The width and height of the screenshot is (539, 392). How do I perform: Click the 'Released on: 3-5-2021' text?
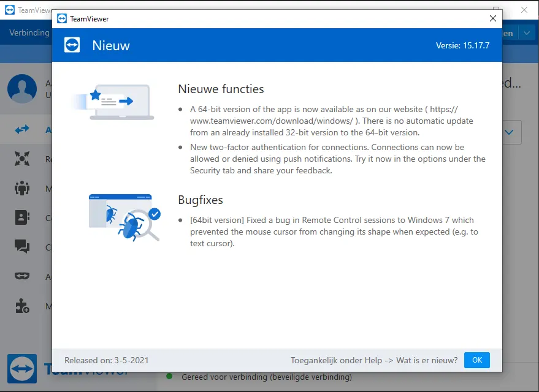(x=107, y=360)
